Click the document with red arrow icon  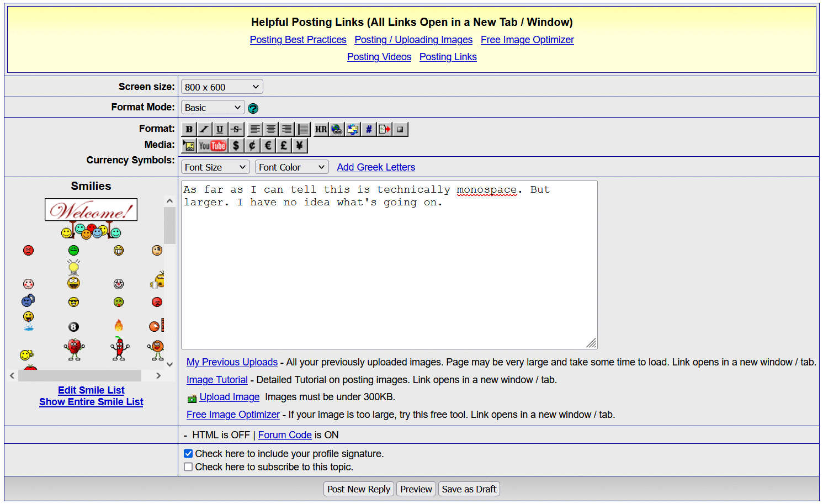(385, 129)
